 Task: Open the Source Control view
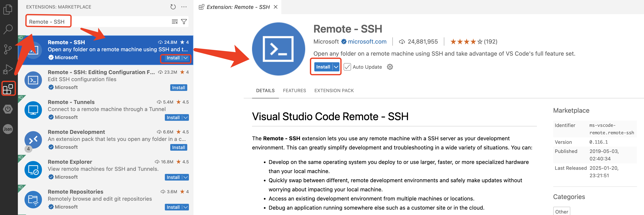click(x=8, y=49)
